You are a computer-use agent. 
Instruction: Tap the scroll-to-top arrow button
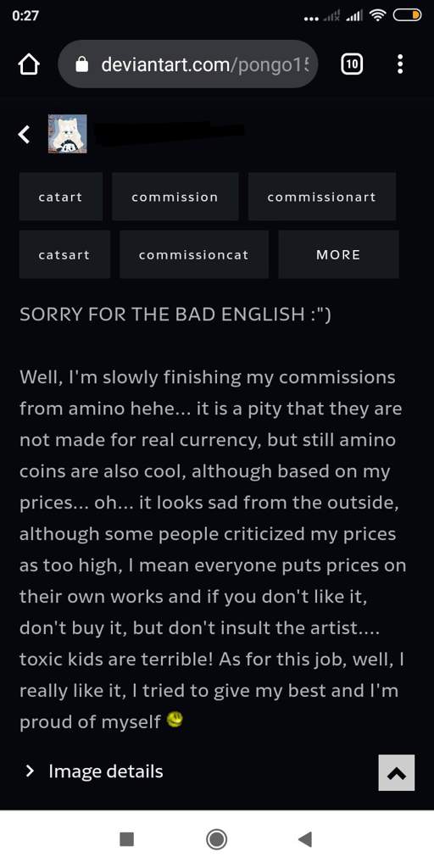[x=397, y=773]
